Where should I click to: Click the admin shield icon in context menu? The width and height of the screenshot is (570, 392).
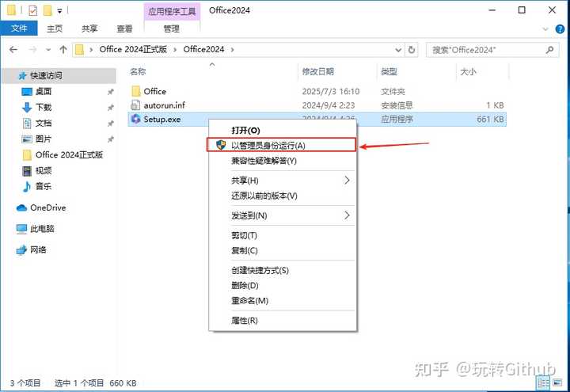click(x=221, y=145)
